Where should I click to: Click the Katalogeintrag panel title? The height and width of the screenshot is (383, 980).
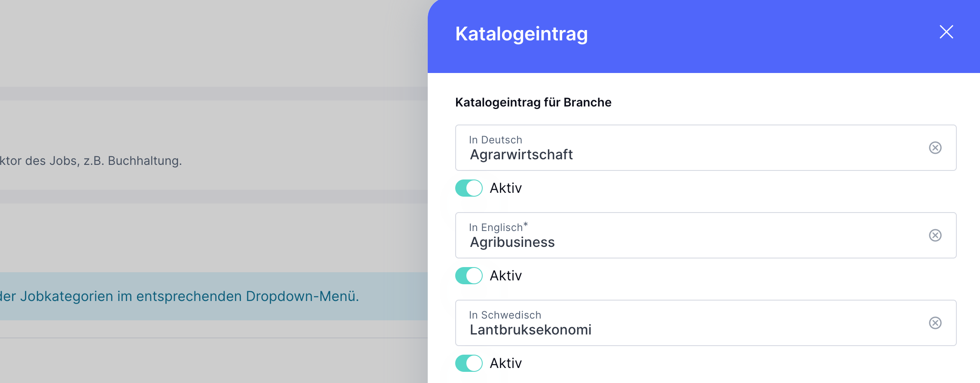coord(521,34)
